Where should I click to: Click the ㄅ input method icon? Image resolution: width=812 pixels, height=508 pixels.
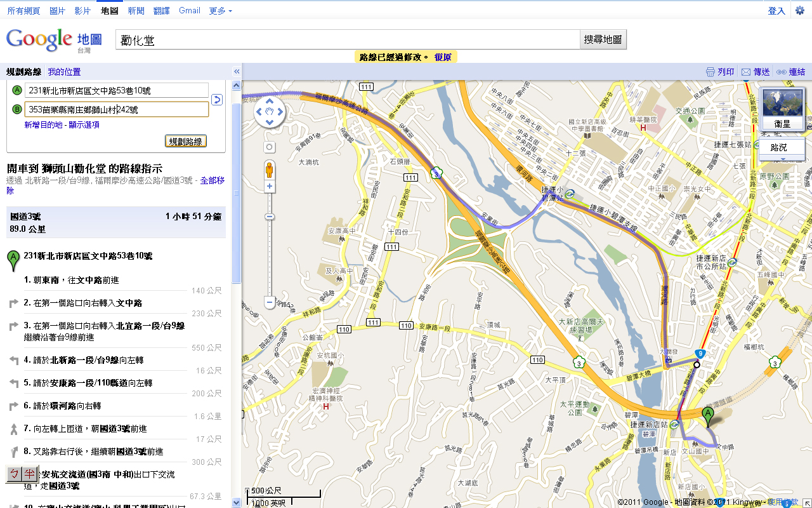14,474
